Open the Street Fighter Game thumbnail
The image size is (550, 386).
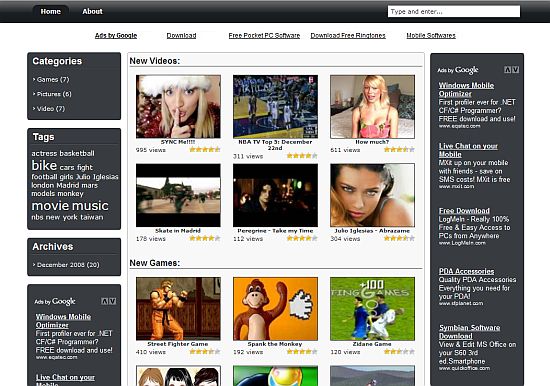point(178,309)
